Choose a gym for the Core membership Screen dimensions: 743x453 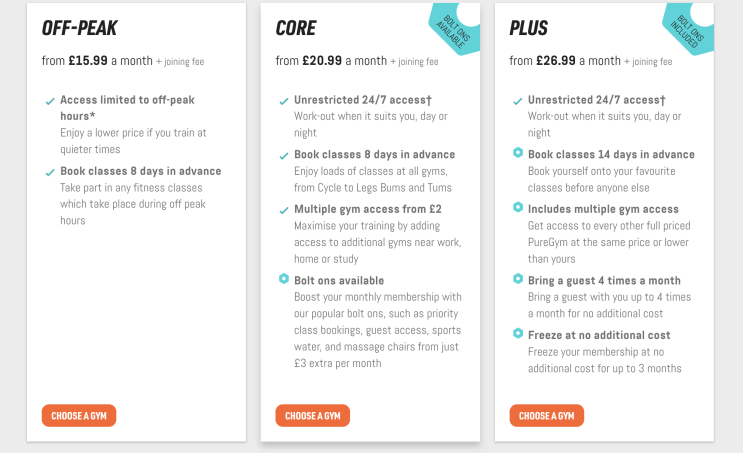313,416
